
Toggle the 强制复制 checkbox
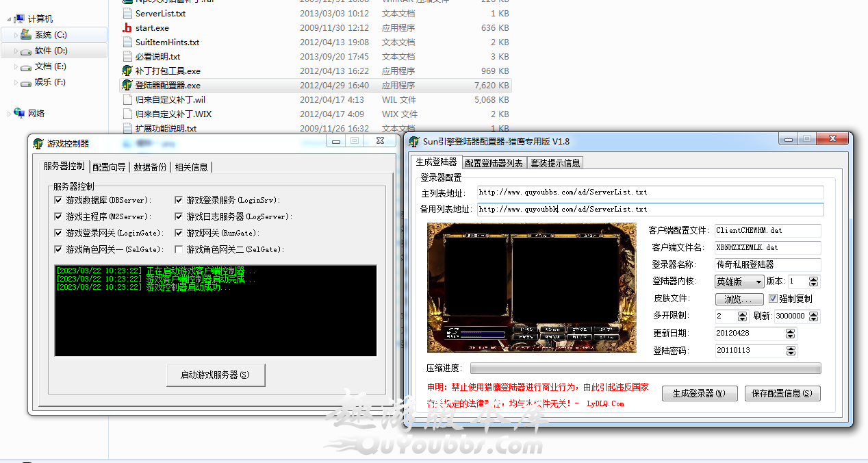click(x=773, y=299)
